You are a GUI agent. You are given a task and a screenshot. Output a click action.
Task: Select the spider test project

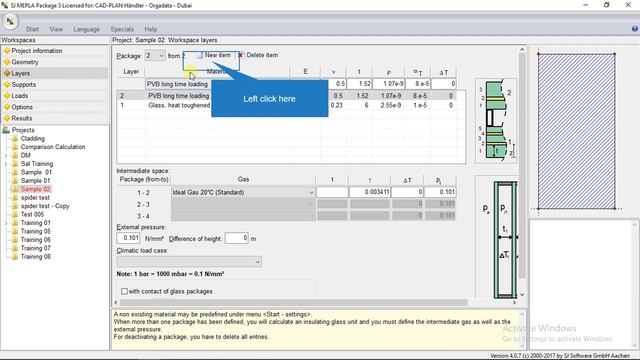point(35,198)
